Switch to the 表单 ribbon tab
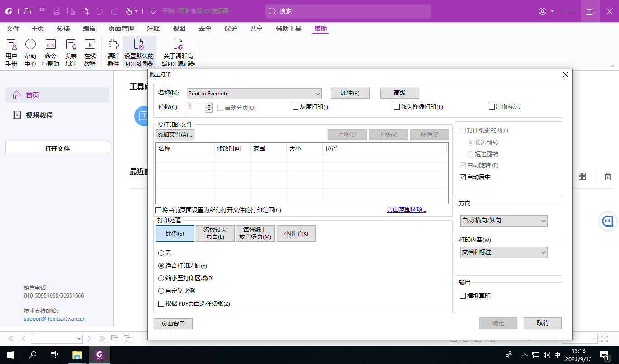The image size is (619, 364). [x=205, y=28]
